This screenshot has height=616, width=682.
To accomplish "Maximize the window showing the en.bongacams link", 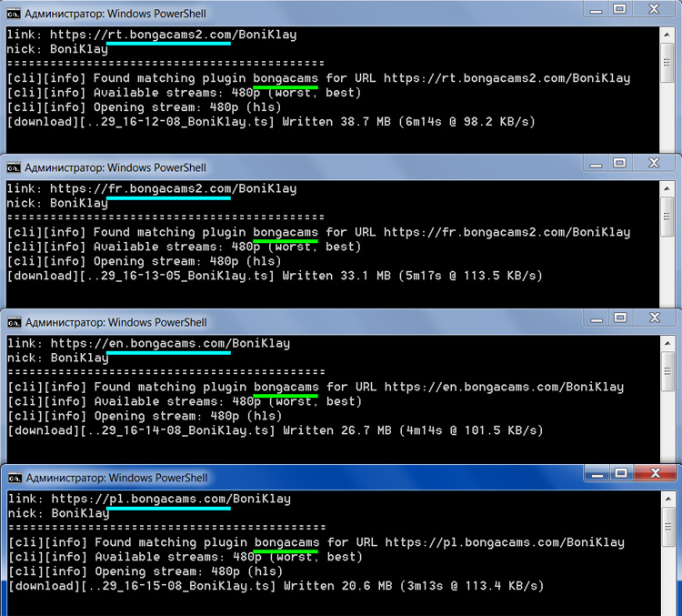I will (x=619, y=318).
